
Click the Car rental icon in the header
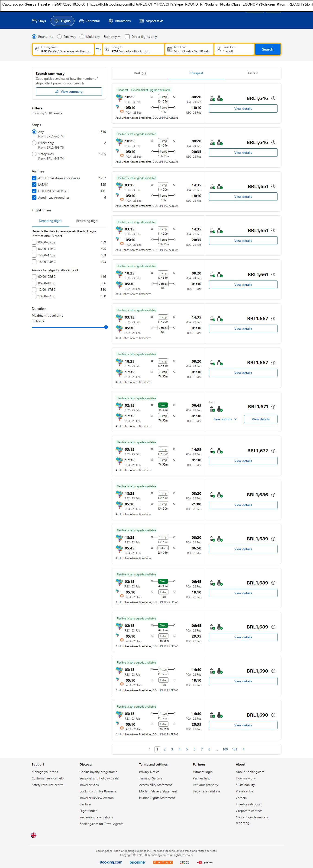(82, 21)
